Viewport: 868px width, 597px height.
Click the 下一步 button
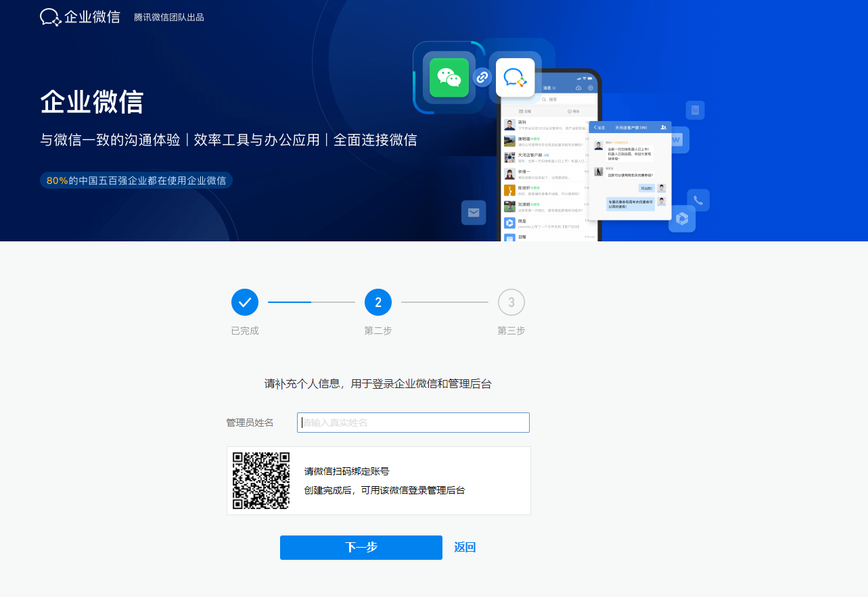point(361,548)
